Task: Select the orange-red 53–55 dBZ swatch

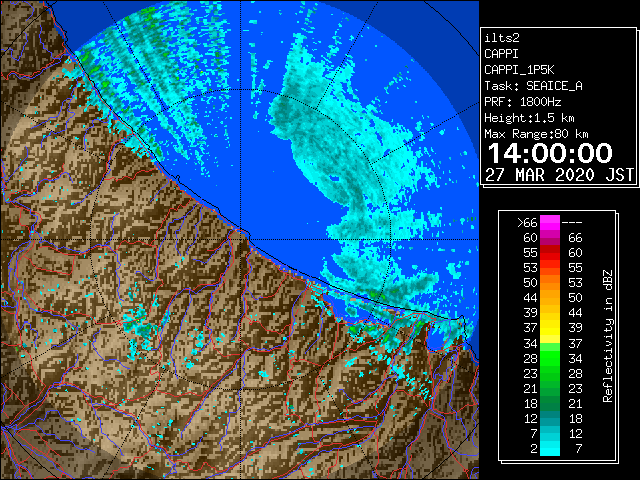Action: point(550,268)
